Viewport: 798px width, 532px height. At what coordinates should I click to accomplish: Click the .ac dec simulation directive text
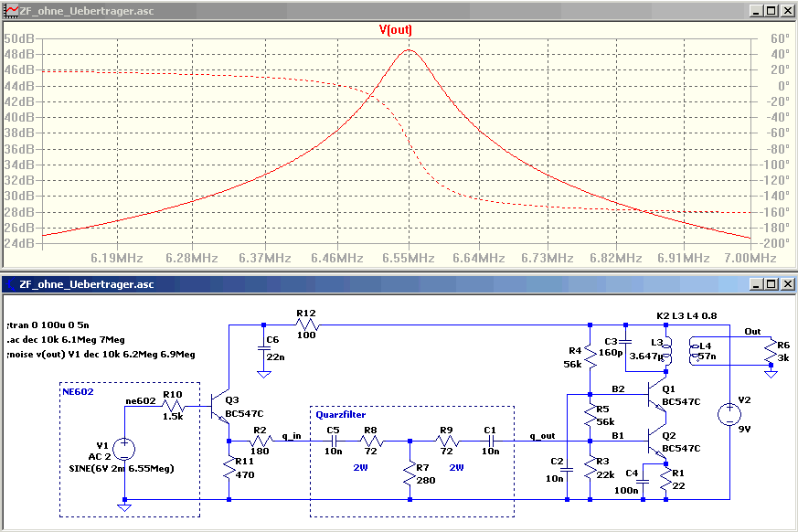click(66, 339)
